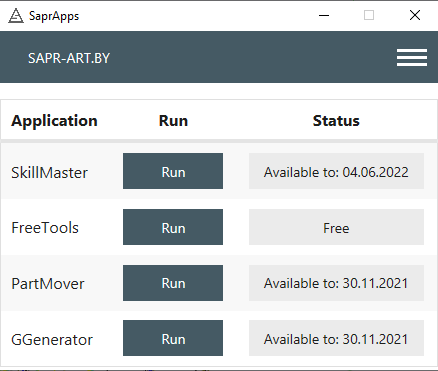
Task: Click the Status column header
Action: (x=336, y=121)
